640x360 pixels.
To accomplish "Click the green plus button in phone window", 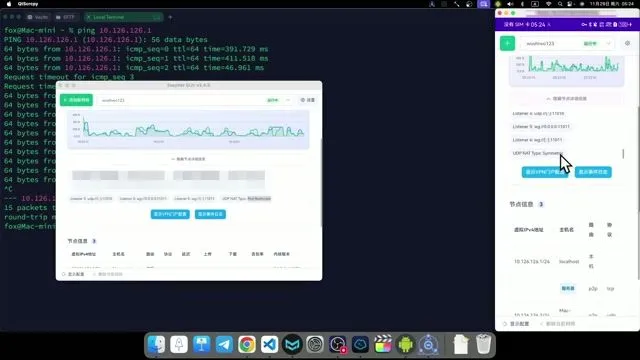I will (x=507, y=43).
